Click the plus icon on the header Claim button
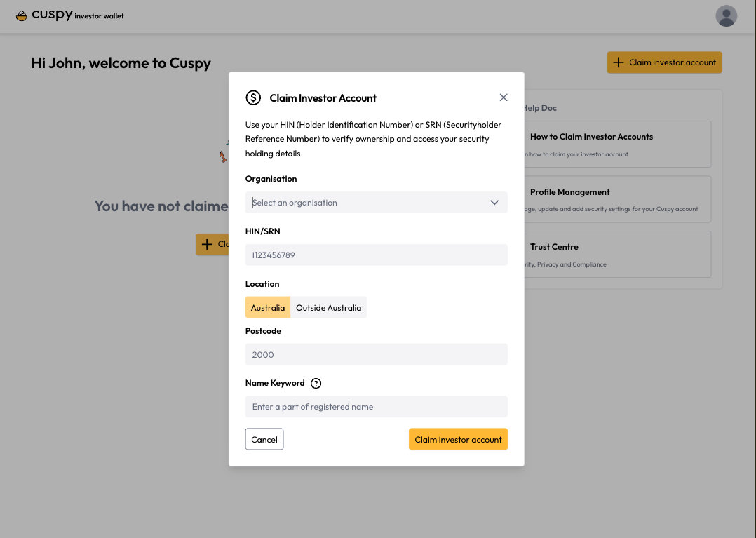 pyautogui.click(x=618, y=62)
